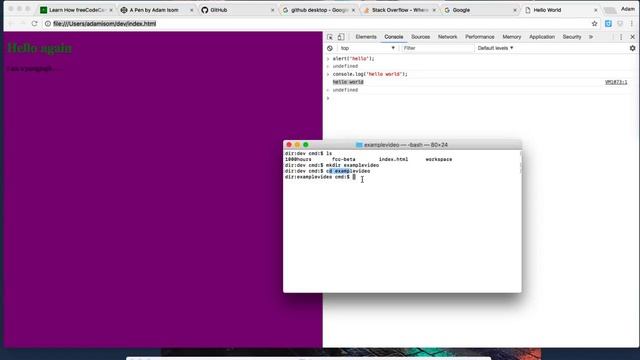Open the Elements tab in DevTools
The width and height of the screenshot is (640, 360).
[x=366, y=37]
